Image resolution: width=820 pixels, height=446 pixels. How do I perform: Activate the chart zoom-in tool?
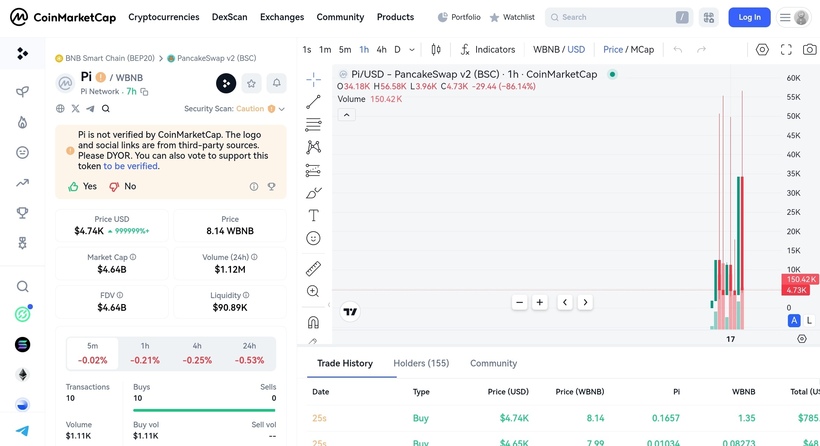click(x=313, y=291)
